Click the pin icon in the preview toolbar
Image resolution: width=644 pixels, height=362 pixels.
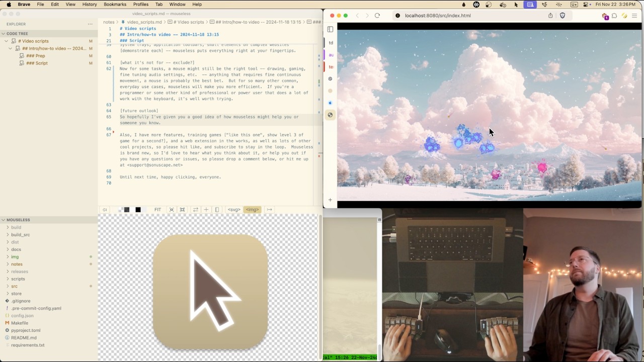pos(105,210)
